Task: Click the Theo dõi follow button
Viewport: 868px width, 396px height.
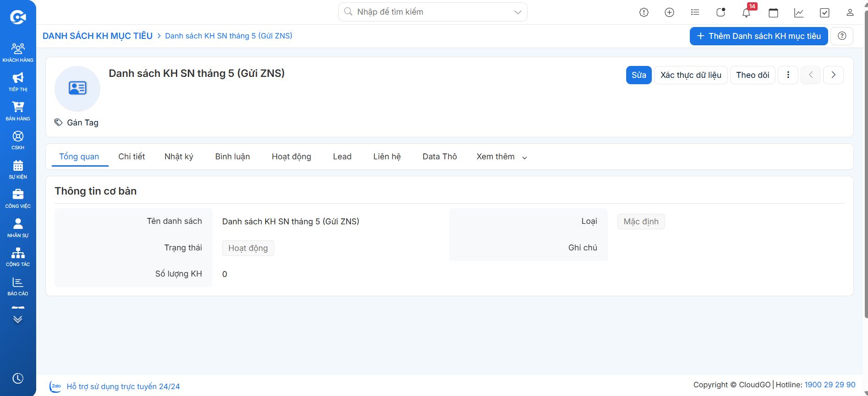Action: pos(753,75)
